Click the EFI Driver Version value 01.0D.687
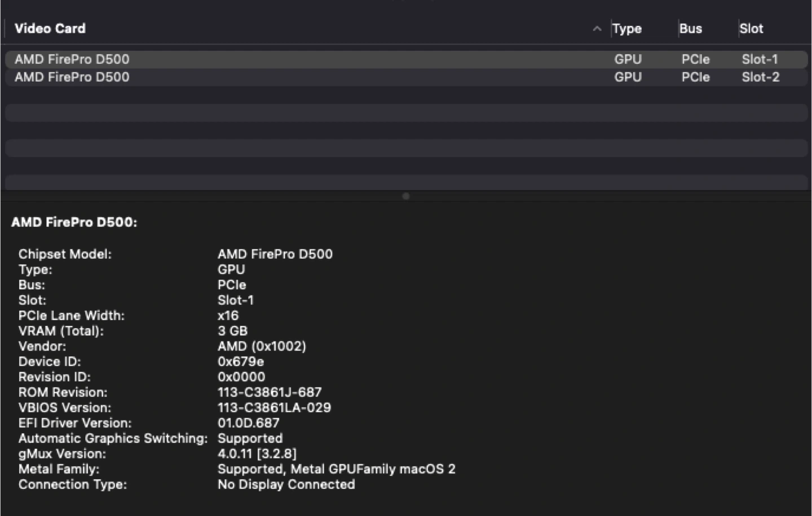The width and height of the screenshot is (812, 516). tap(249, 423)
